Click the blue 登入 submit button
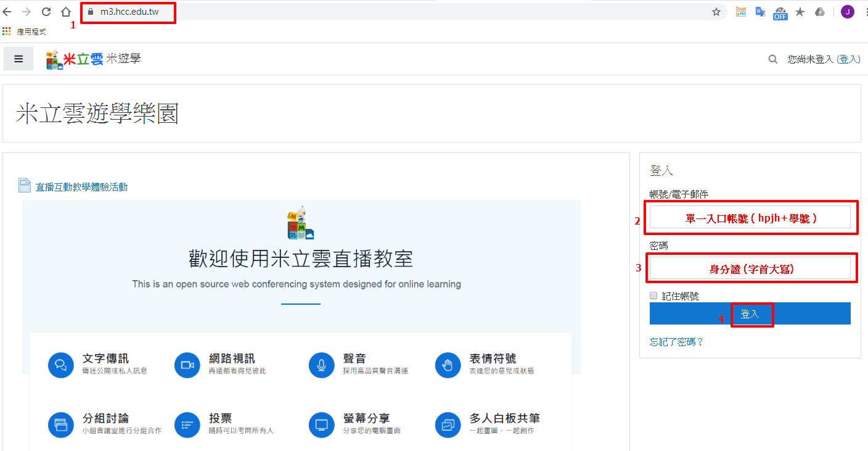Viewport: 868px width, 451px height. 750,313
